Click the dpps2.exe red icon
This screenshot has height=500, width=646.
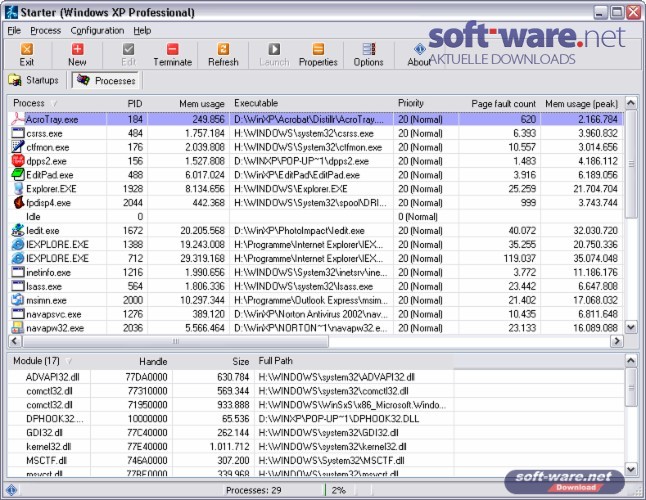18,161
